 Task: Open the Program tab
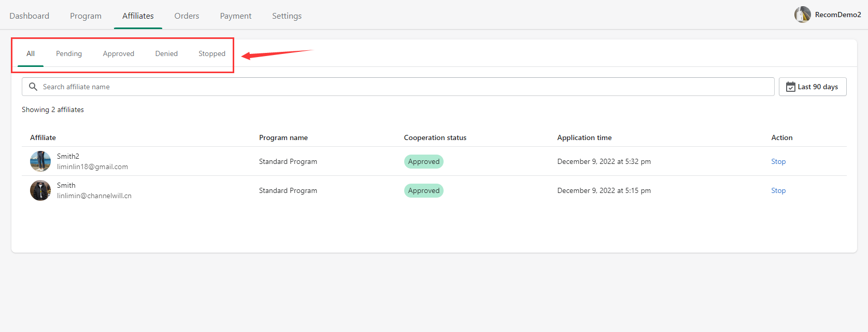(x=86, y=16)
